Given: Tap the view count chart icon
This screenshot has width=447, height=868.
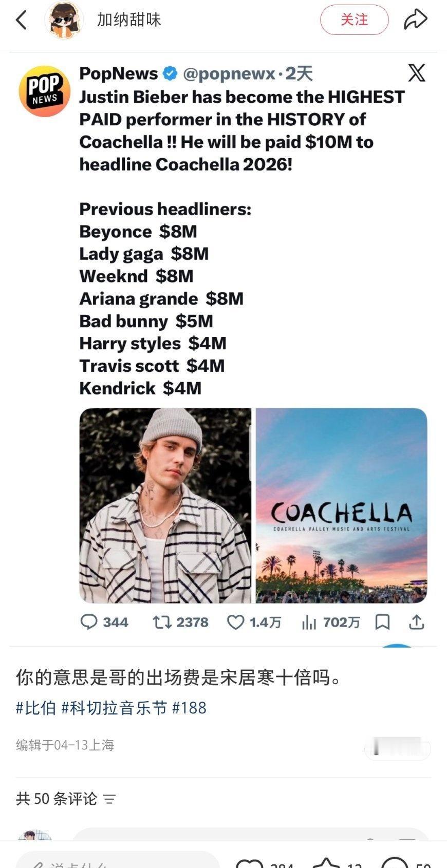Looking at the screenshot, I should (x=309, y=622).
